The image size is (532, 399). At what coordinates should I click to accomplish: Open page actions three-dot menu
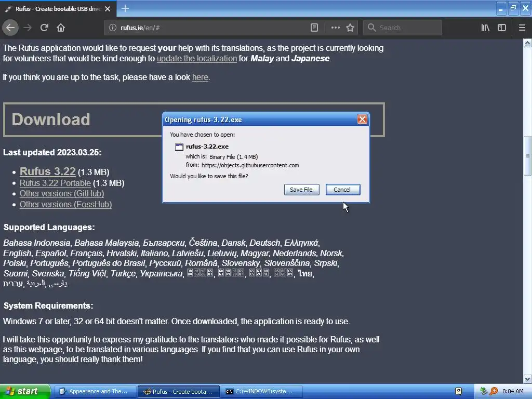pos(335,28)
